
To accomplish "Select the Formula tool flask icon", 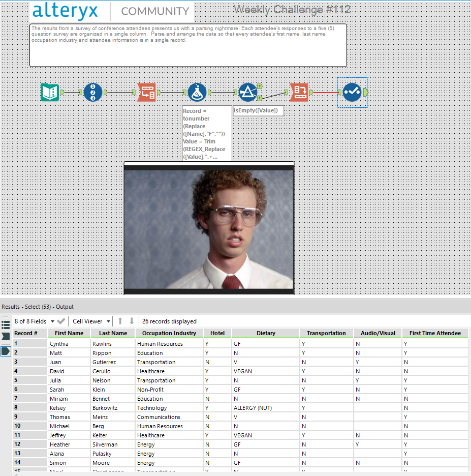I will [x=197, y=92].
